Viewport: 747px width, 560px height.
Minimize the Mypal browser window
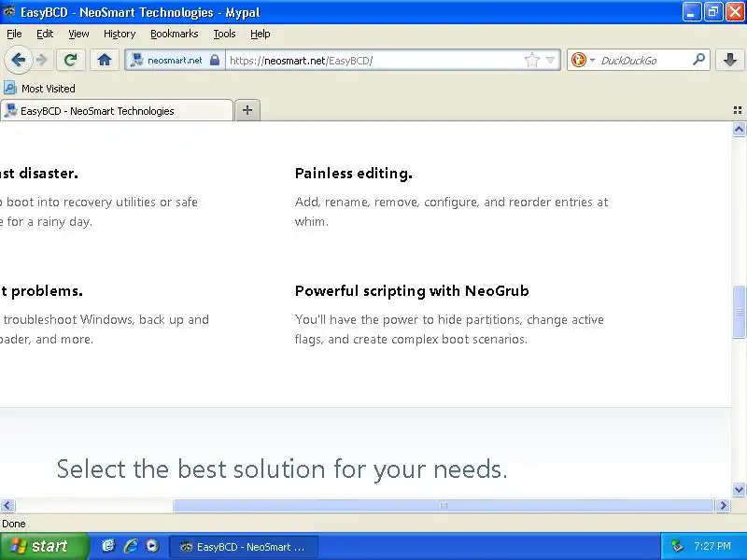(x=691, y=12)
